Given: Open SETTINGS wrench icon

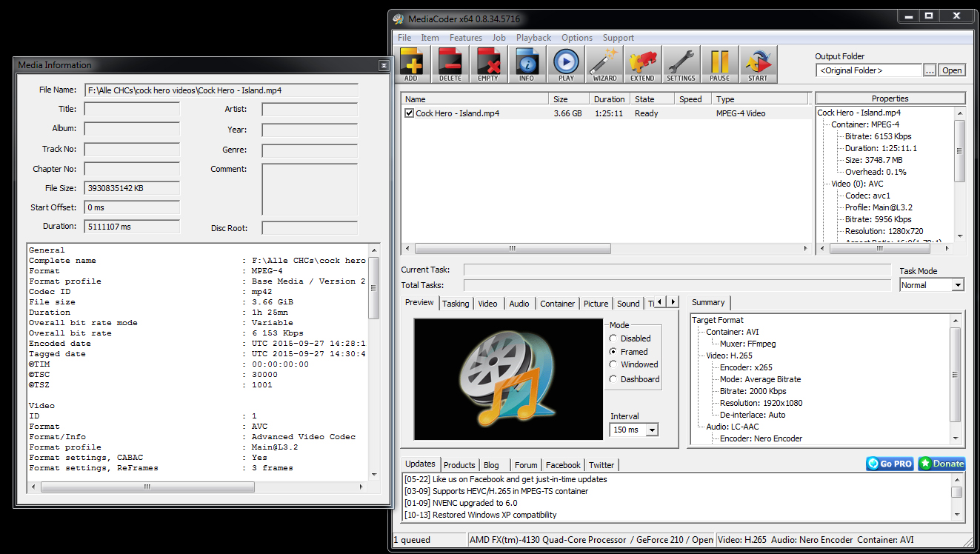Looking at the screenshot, I should tap(681, 64).
